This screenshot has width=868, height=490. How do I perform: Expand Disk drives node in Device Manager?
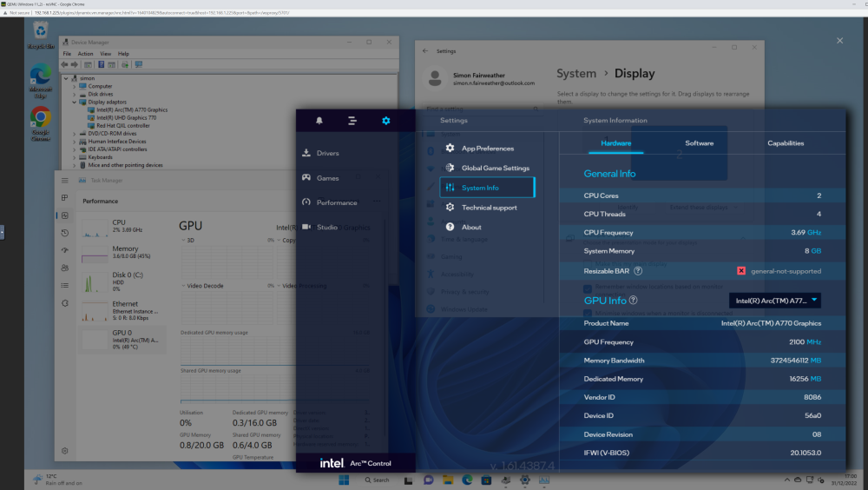tap(74, 94)
